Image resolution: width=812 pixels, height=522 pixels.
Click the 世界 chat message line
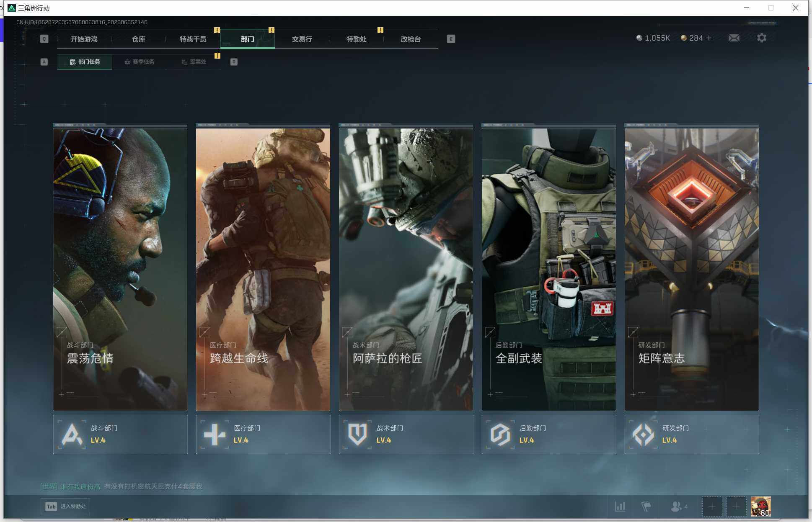click(x=121, y=486)
